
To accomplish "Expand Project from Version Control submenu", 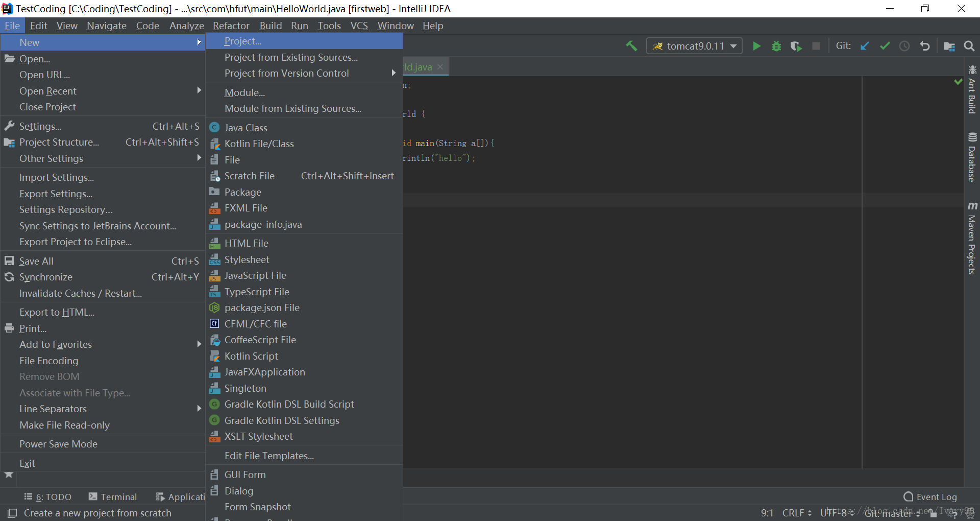I will (304, 73).
